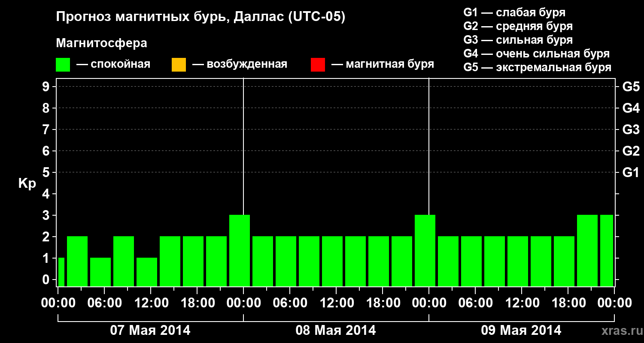Click the 06:00 time label for 08 Мая
This screenshot has height=343, width=644.
pyautogui.click(x=290, y=303)
